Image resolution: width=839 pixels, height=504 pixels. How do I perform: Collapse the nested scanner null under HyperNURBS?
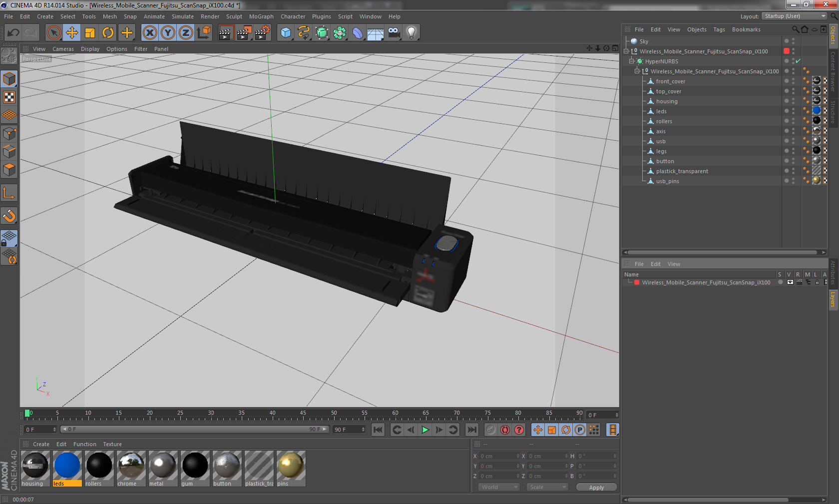pos(637,71)
